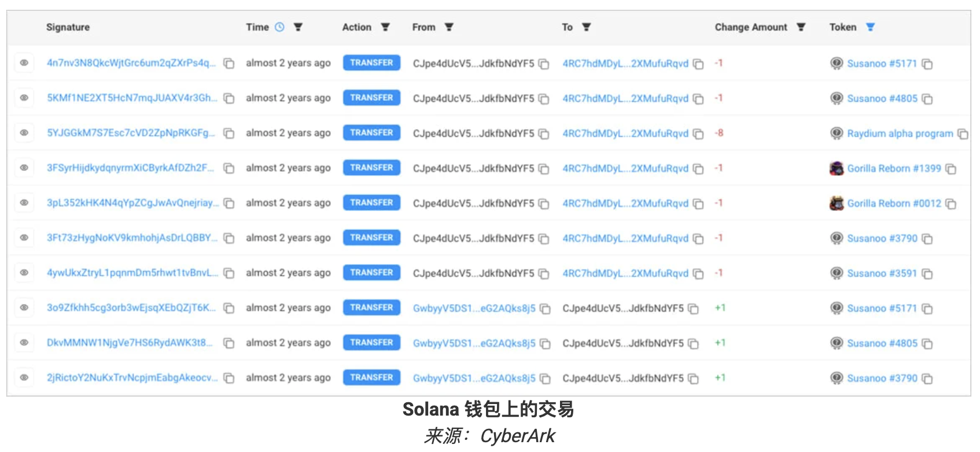980x452 pixels.
Task: Copy token name in Susanoo #5171 -1 row
Action: click(x=927, y=64)
